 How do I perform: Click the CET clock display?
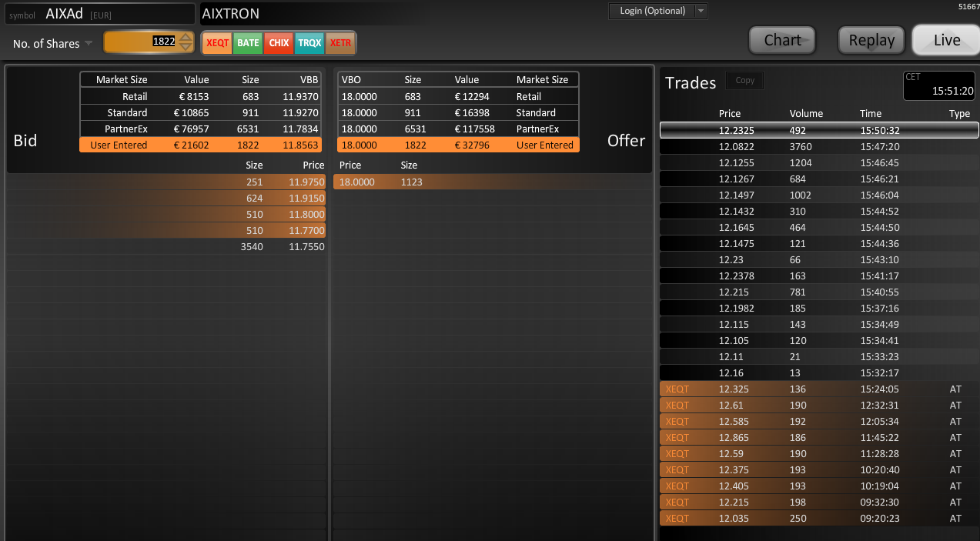coord(938,85)
